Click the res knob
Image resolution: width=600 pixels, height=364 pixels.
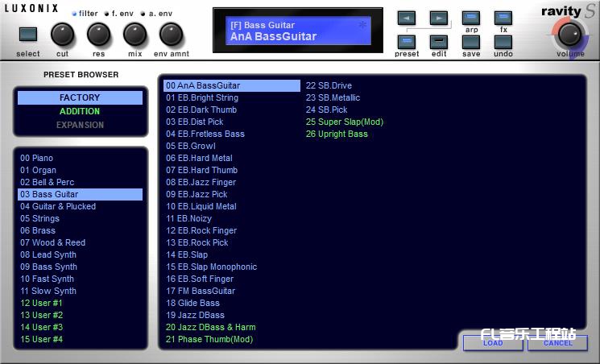(x=99, y=35)
